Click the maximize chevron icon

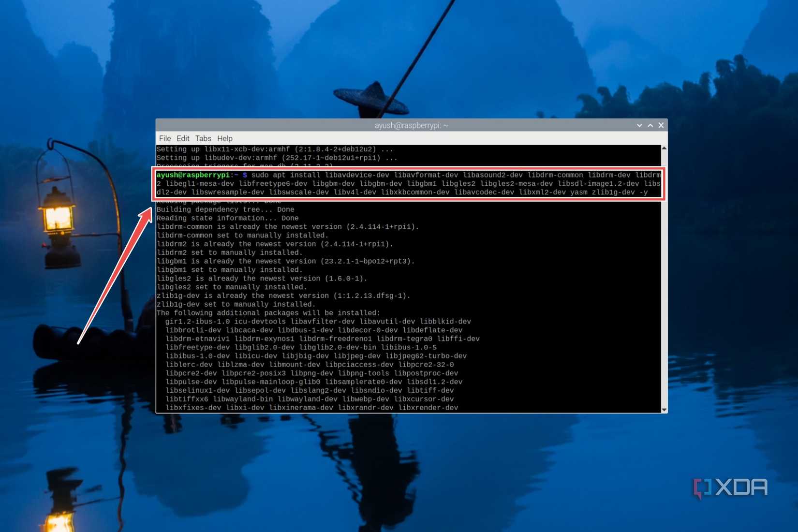pyautogui.click(x=650, y=125)
